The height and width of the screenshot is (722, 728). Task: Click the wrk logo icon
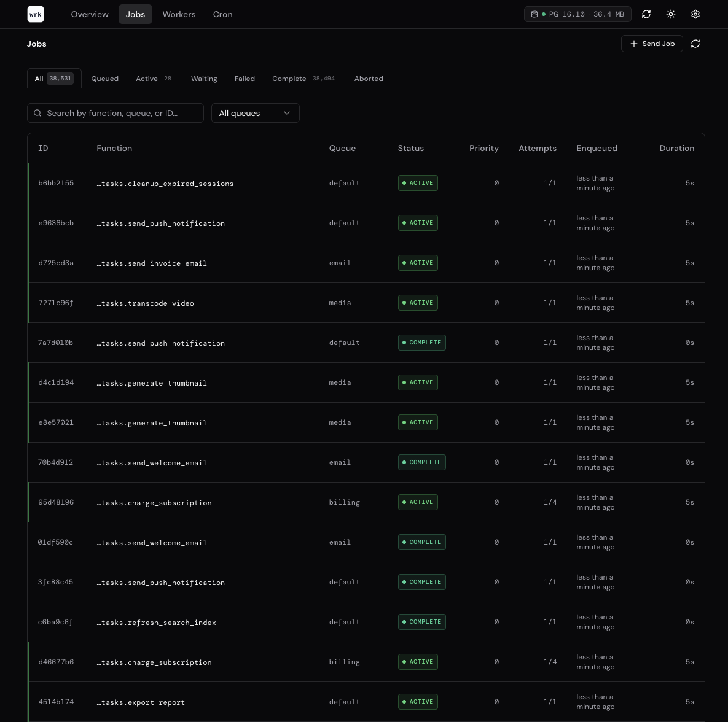[x=36, y=14]
